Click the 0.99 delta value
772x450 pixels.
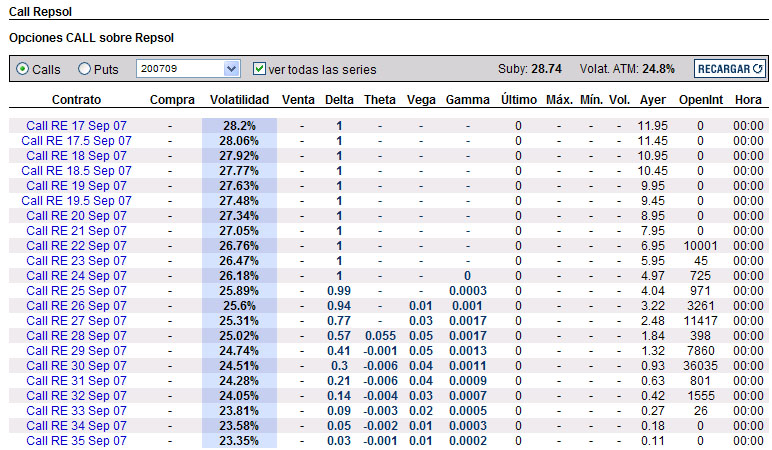(339, 291)
